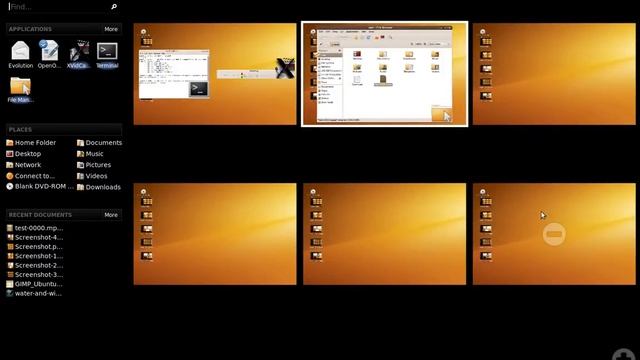
Task: Open Downloads place
Action: coord(99,187)
